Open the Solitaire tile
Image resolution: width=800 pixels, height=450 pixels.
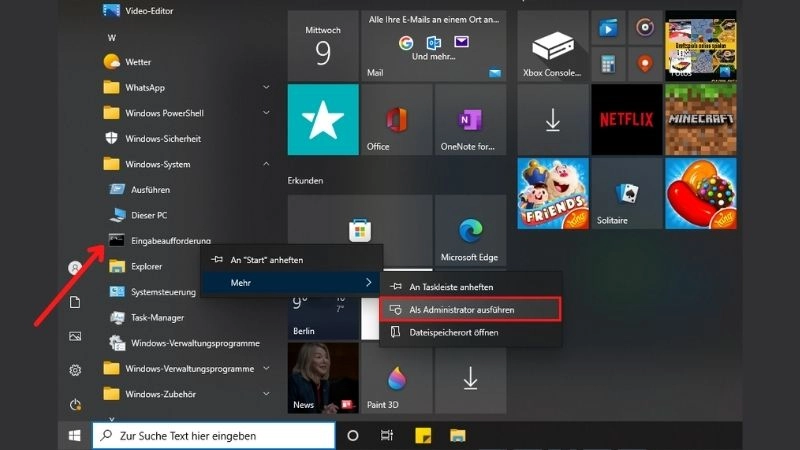point(627,193)
